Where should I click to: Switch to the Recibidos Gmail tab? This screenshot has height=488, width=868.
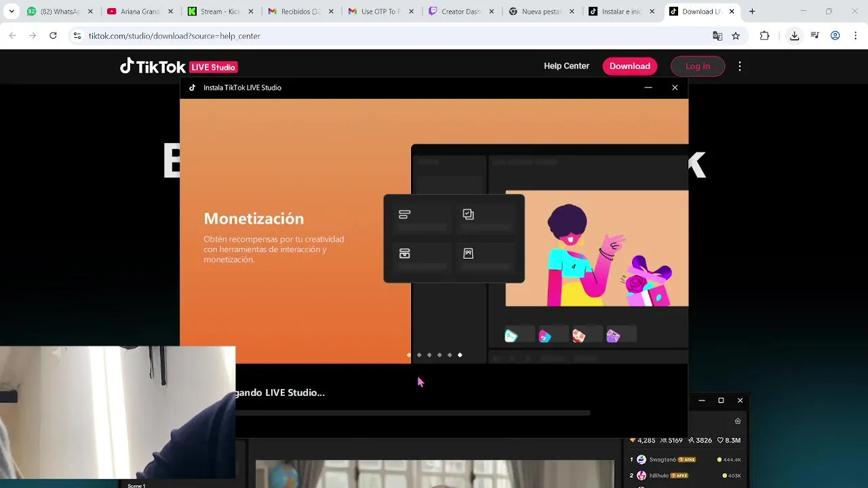[x=300, y=12]
